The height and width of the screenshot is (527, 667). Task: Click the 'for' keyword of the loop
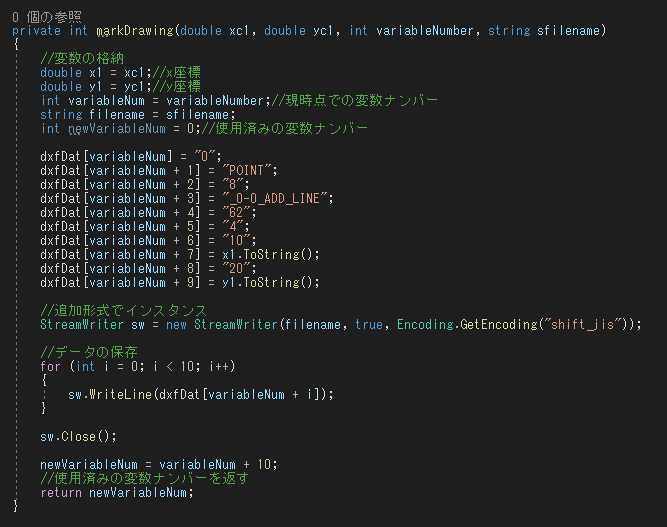click(50, 367)
